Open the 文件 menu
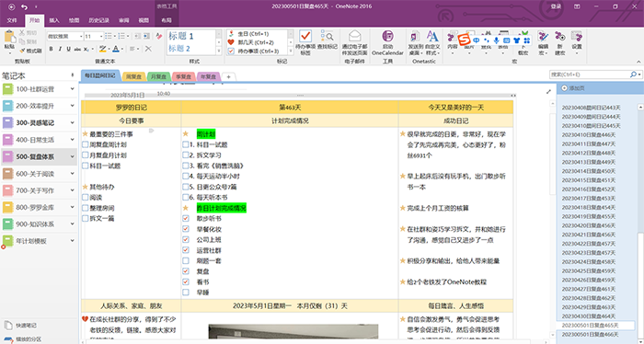The height and width of the screenshot is (344, 644). (x=12, y=20)
